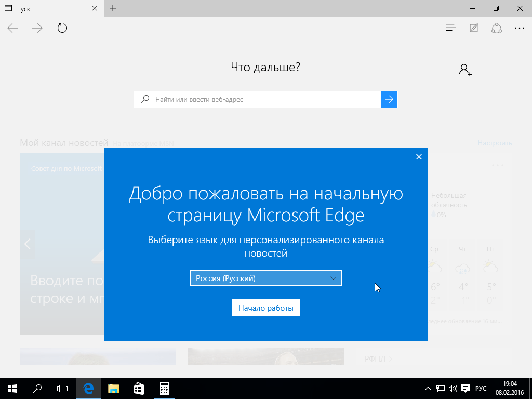The height and width of the screenshot is (399, 532).
Task: Click the back navigation arrow
Action: [12, 28]
